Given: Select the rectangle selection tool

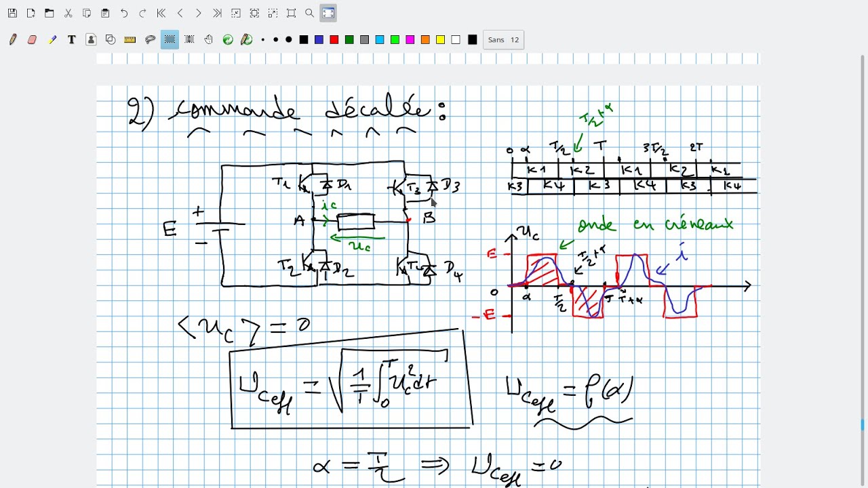Looking at the screenshot, I should tap(170, 40).
